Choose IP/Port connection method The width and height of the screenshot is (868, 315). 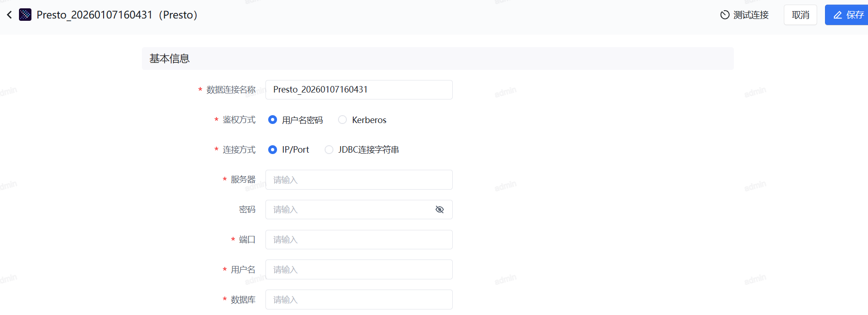(x=273, y=149)
